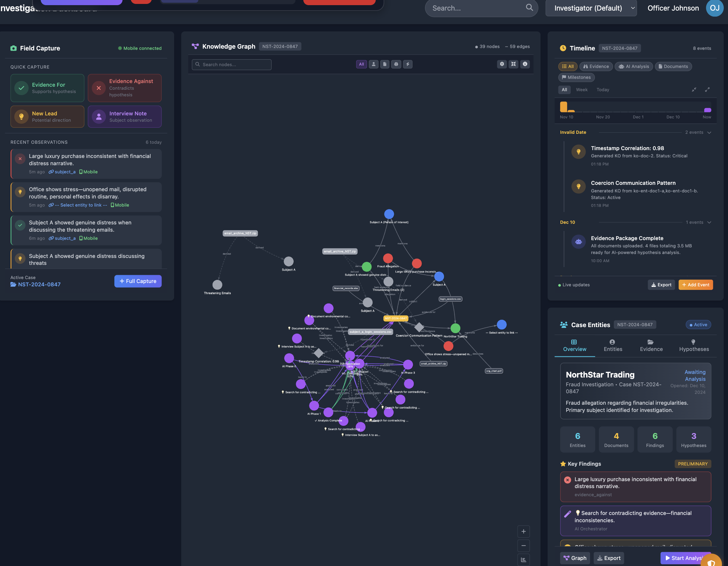Click the Timeline clock icon
Viewport: 728px width, 566px height.
[x=563, y=48]
